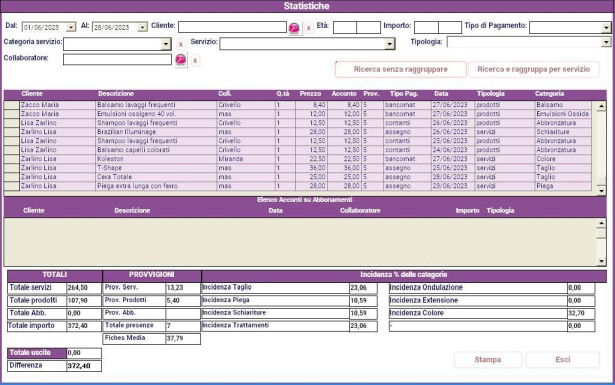Select the row marker for Cera Totale entry
Screen dimensions: 615x385
11,177
